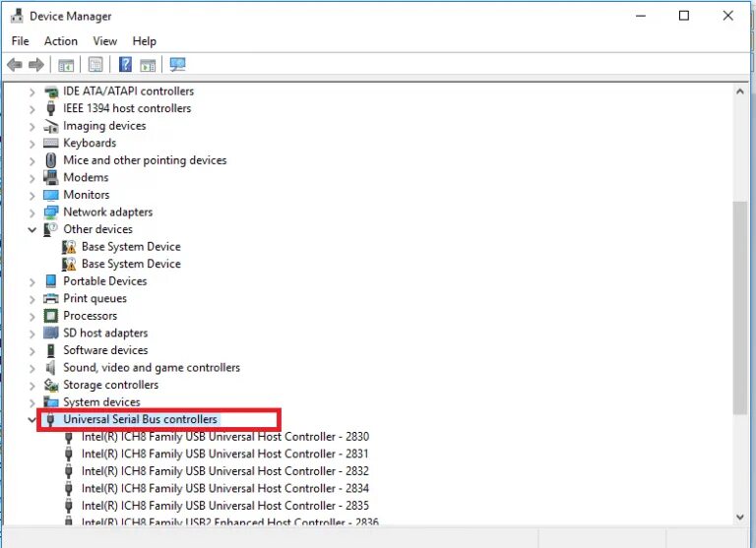Image resolution: width=756 pixels, height=548 pixels.
Task: Collapse the Other devices node
Action: pos(31,230)
